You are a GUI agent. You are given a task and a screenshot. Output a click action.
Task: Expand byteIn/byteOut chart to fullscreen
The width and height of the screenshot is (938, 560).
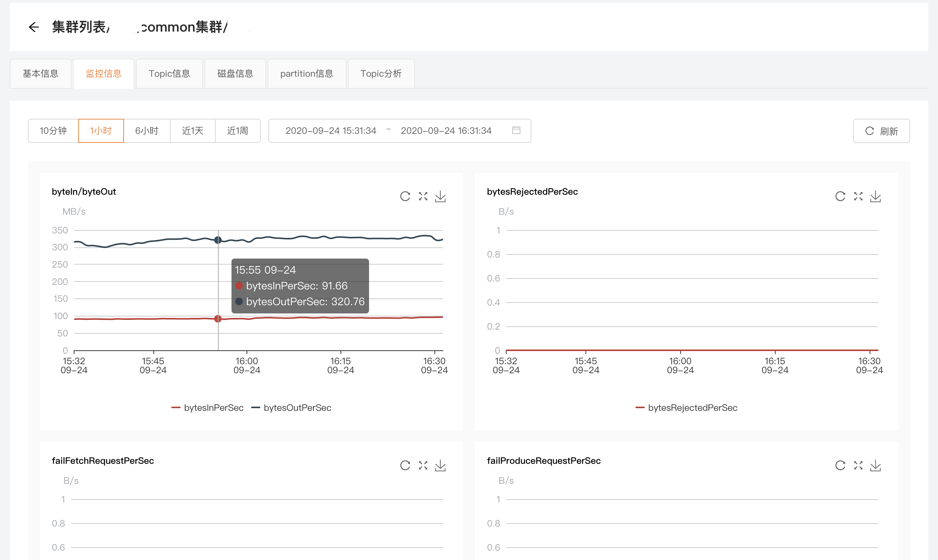point(423,196)
